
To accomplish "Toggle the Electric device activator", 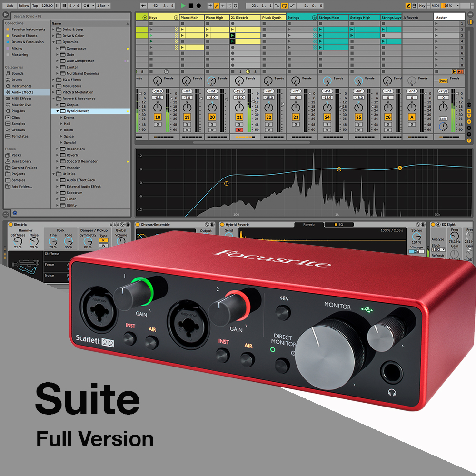I will [10, 225].
